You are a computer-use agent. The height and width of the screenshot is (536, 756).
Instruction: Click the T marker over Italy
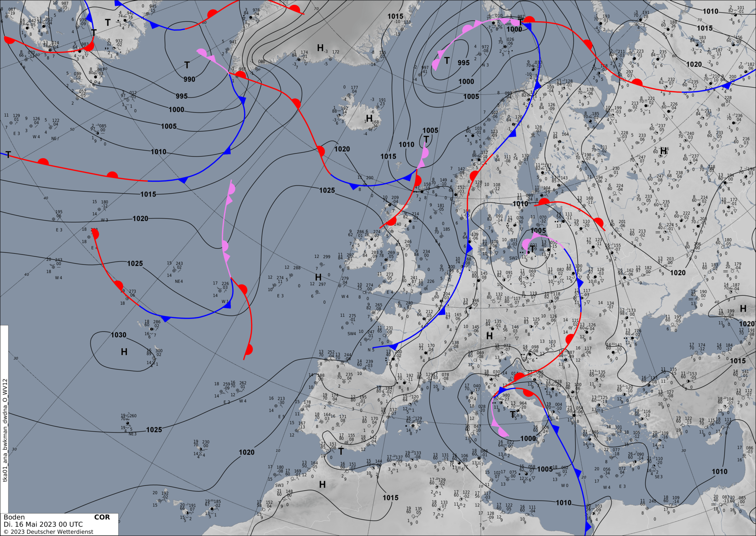click(513, 414)
